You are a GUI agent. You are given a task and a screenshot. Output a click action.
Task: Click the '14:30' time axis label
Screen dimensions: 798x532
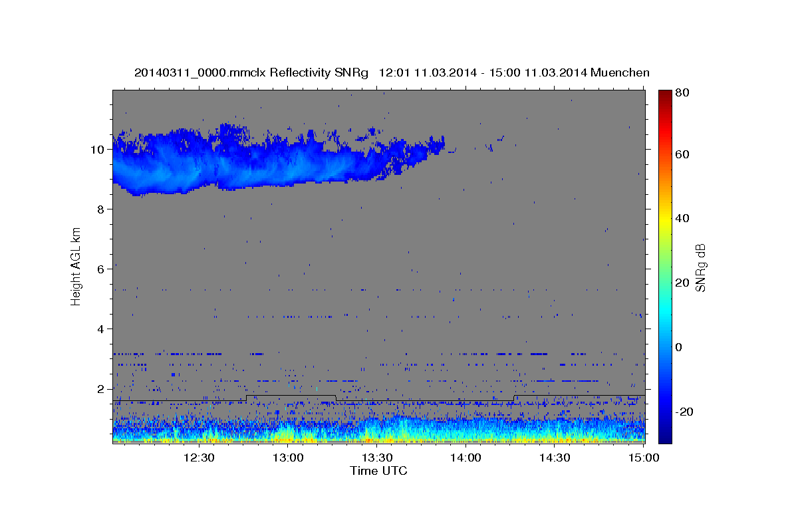pyautogui.click(x=555, y=458)
